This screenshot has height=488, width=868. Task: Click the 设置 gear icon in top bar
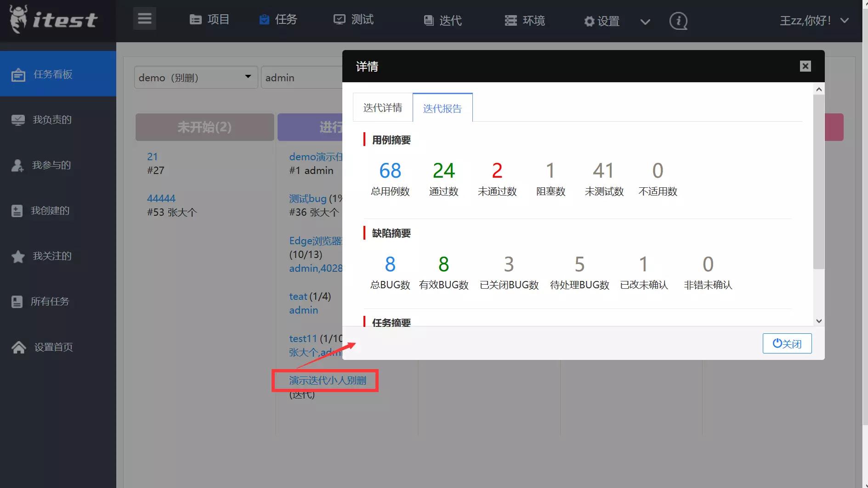tap(589, 21)
